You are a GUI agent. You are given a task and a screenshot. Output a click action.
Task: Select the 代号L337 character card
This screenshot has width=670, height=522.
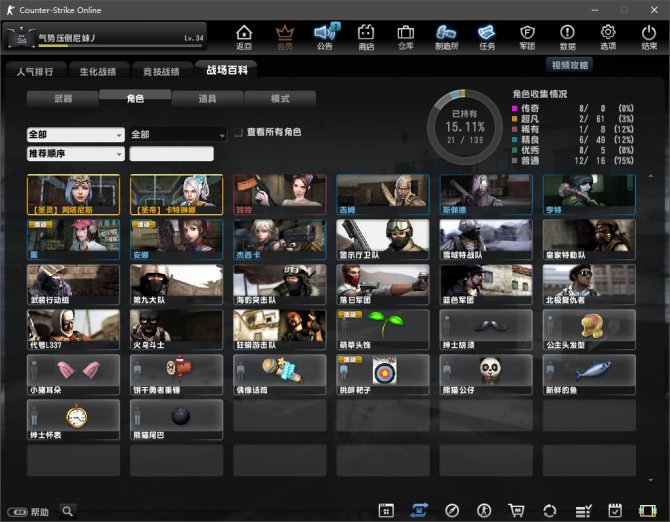pyautogui.click(x=73, y=330)
